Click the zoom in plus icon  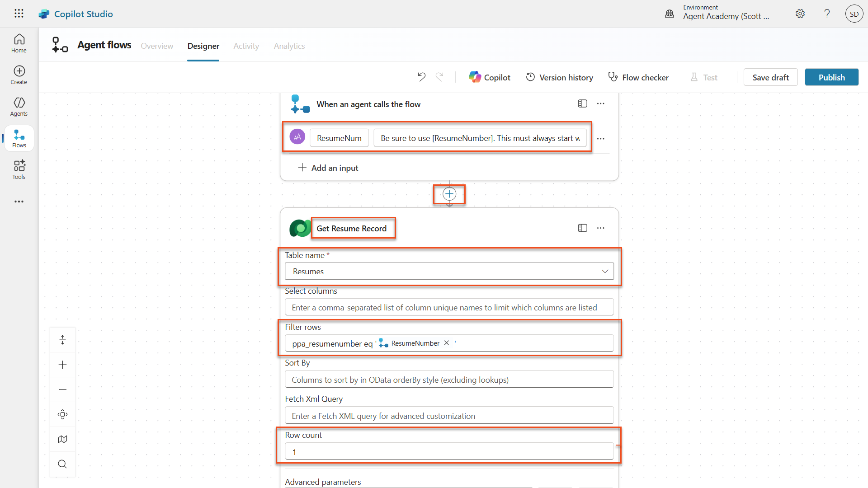pyautogui.click(x=62, y=365)
